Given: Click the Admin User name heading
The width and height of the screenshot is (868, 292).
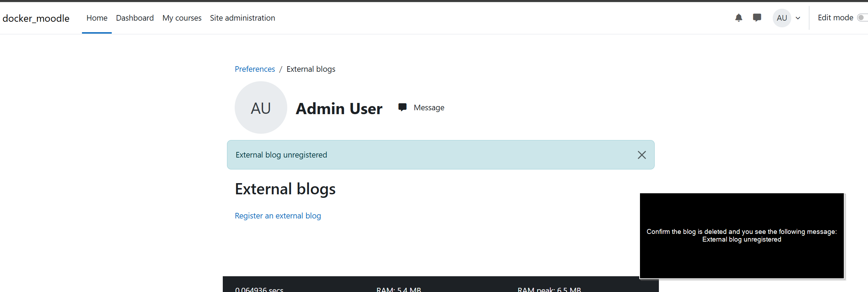Looking at the screenshot, I should [x=339, y=109].
